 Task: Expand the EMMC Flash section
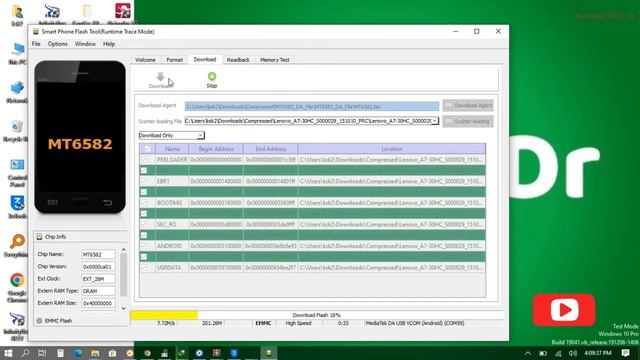[39, 321]
